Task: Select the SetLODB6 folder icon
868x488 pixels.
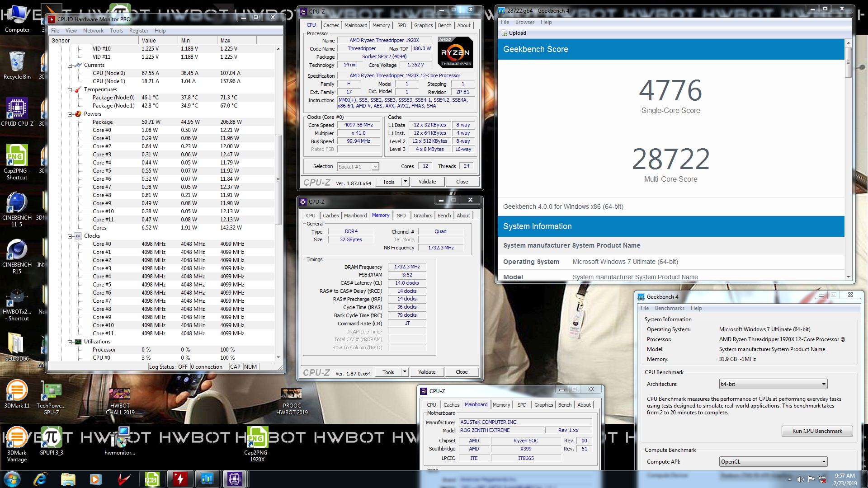Action: pyautogui.click(x=17, y=347)
